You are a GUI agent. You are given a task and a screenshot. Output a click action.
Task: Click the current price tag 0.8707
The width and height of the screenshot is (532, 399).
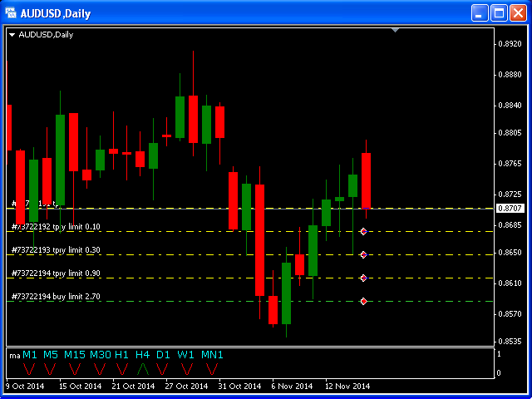tap(510, 209)
